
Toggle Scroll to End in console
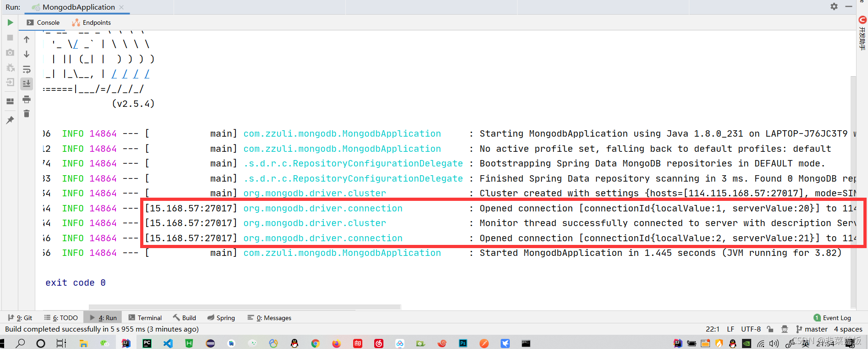[27, 83]
